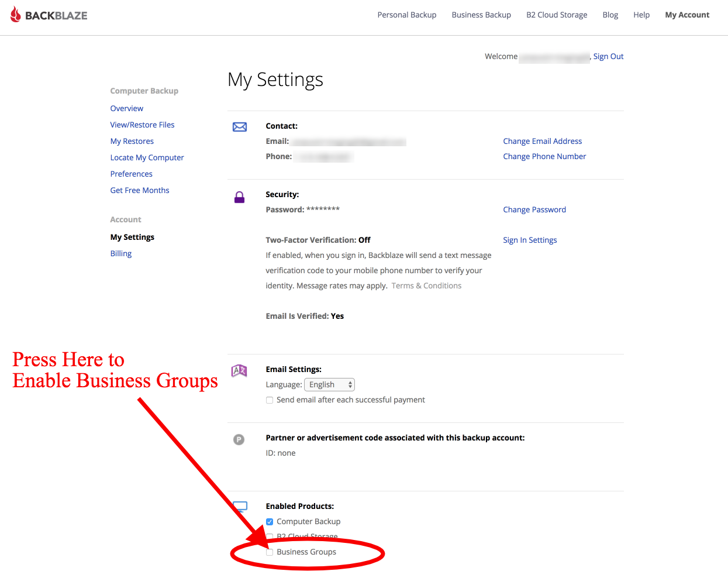The height and width of the screenshot is (585, 728).
Task: Click the envelope icon beside Contact
Action: pos(240,127)
